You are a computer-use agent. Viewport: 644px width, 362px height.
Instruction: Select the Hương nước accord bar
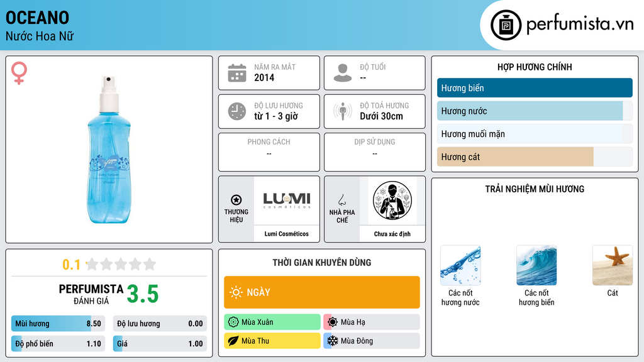point(535,111)
